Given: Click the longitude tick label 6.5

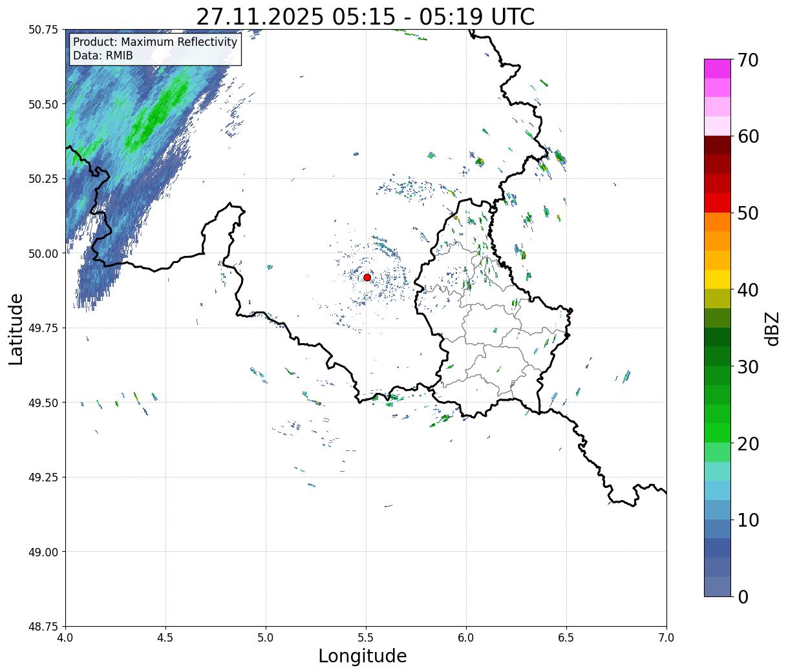Looking at the screenshot, I should coord(566,638).
